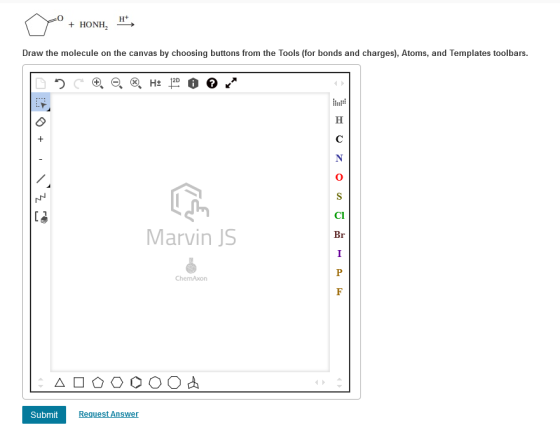560x432 pixels.
Task: Click the left tools toolbar stepper arrows
Action: (41, 383)
